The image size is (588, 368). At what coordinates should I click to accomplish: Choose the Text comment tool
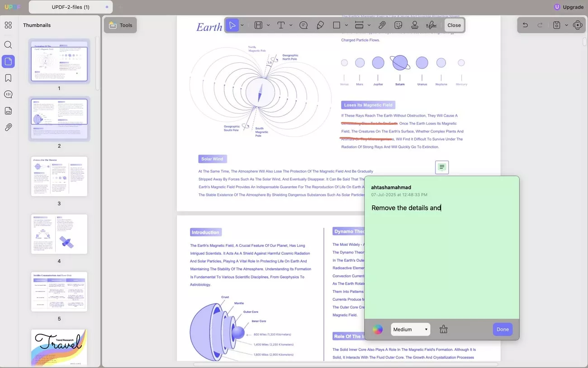[x=281, y=25]
